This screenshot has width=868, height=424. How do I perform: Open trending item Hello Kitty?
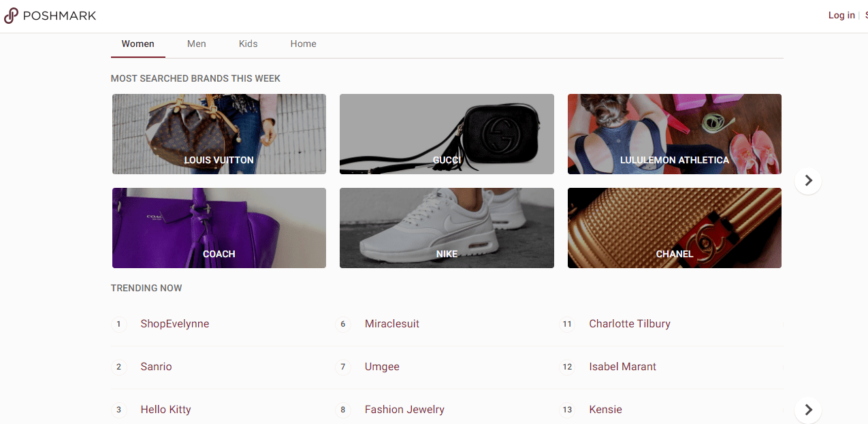166,410
